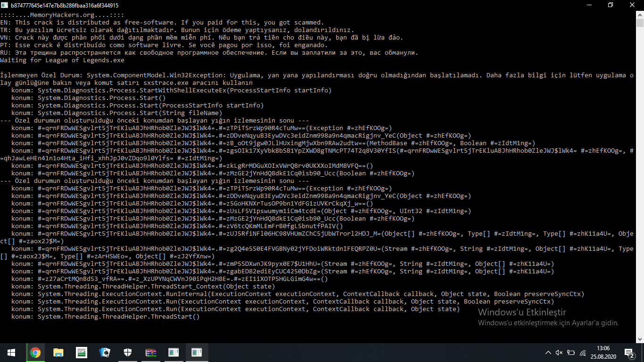Click the vertical scrollbar thumb
Screen dimensions: 644x362
(640, 23)
